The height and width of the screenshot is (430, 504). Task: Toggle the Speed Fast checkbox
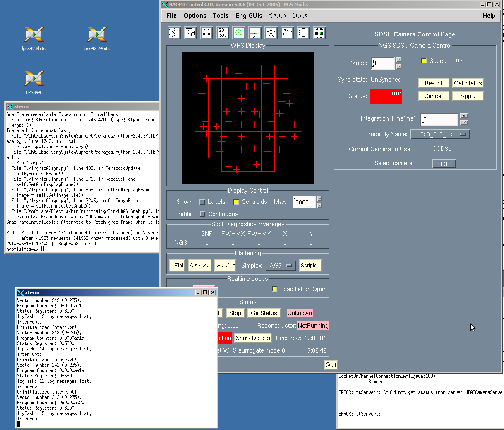coord(424,61)
